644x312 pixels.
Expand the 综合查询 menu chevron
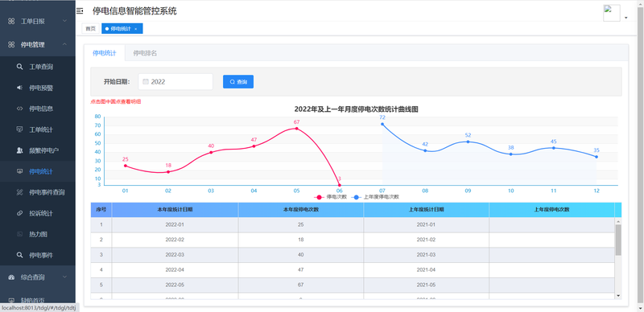(x=65, y=277)
